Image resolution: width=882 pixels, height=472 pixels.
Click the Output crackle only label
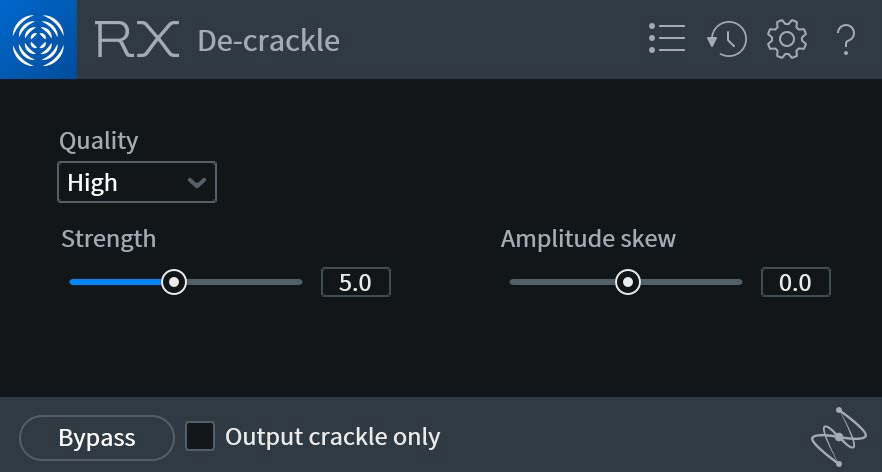point(332,437)
